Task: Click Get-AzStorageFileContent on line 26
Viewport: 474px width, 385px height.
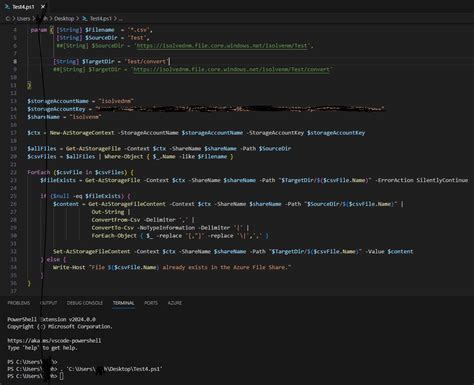Action: click(127, 204)
